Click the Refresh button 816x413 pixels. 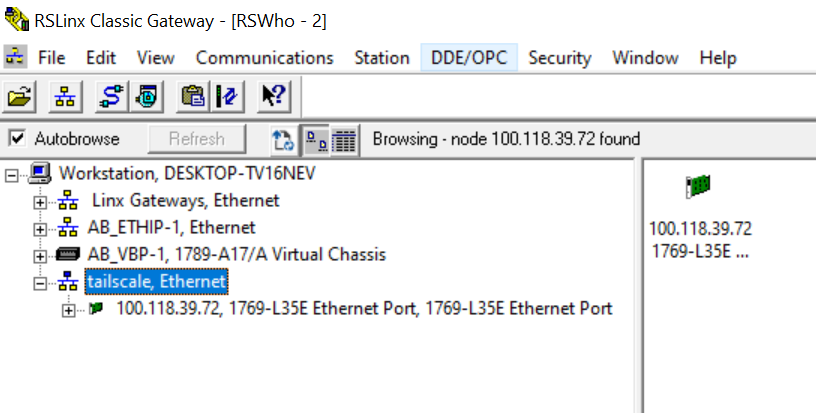(x=197, y=139)
